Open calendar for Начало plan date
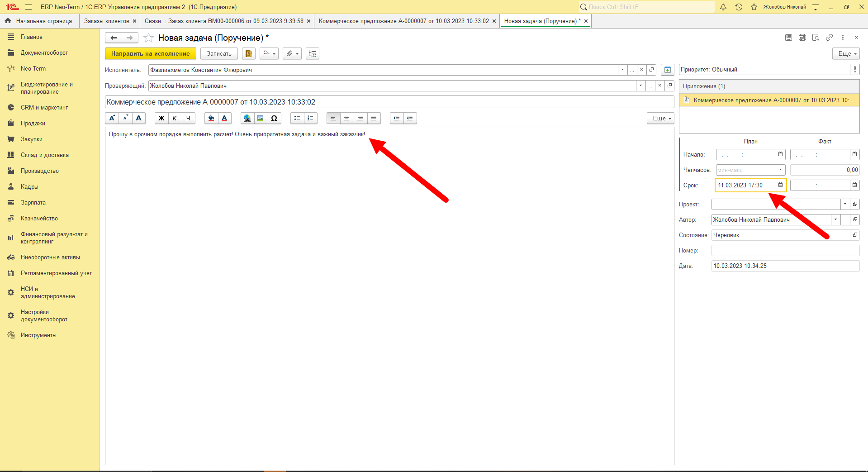The height and width of the screenshot is (472, 868). tap(780, 154)
